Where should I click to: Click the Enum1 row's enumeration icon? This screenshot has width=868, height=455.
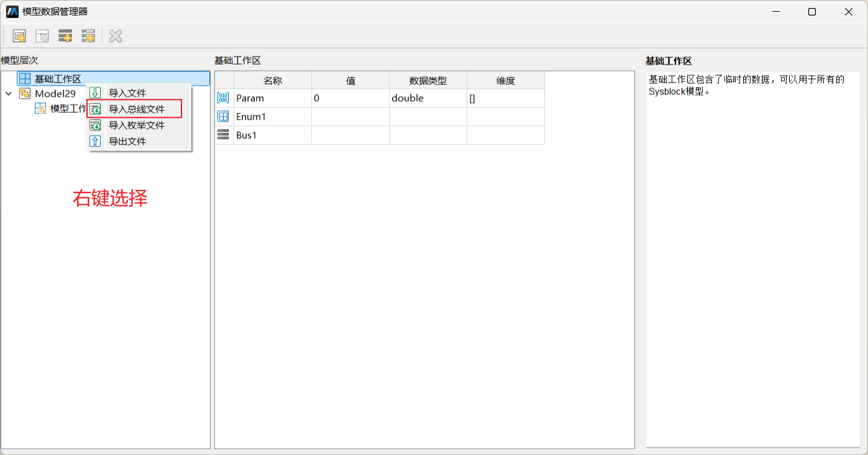coord(223,117)
